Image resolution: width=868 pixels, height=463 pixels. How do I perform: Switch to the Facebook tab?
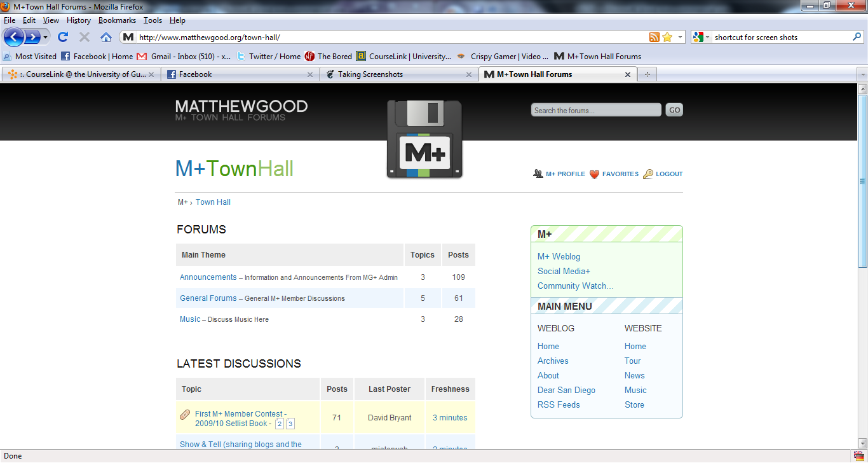[240, 74]
